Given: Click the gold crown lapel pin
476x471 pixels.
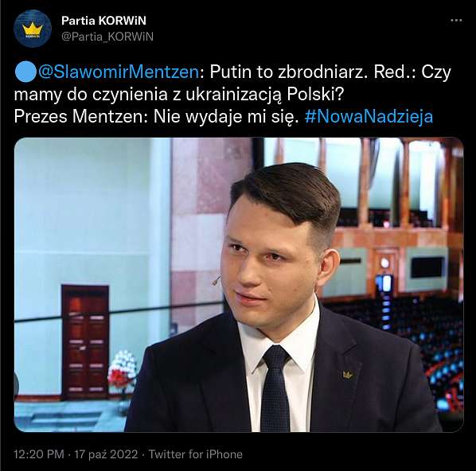Looking at the screenshot, I should 348,375.
